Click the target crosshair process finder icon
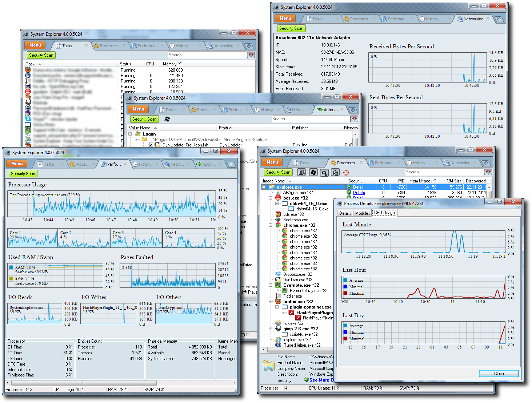This screenshot has height=403, width=532. coord(346,173)
